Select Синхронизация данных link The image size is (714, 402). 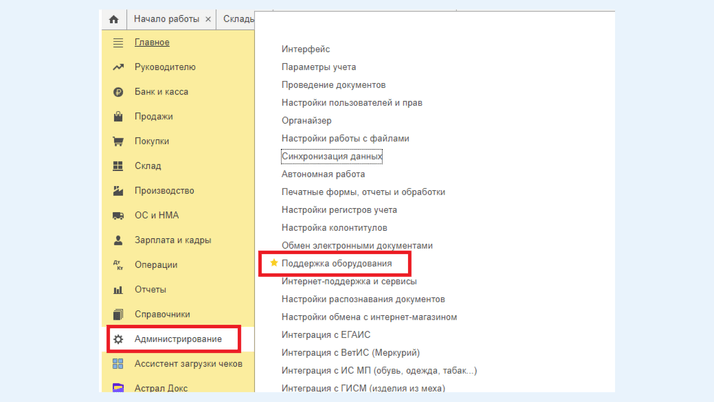click(332, 156)
